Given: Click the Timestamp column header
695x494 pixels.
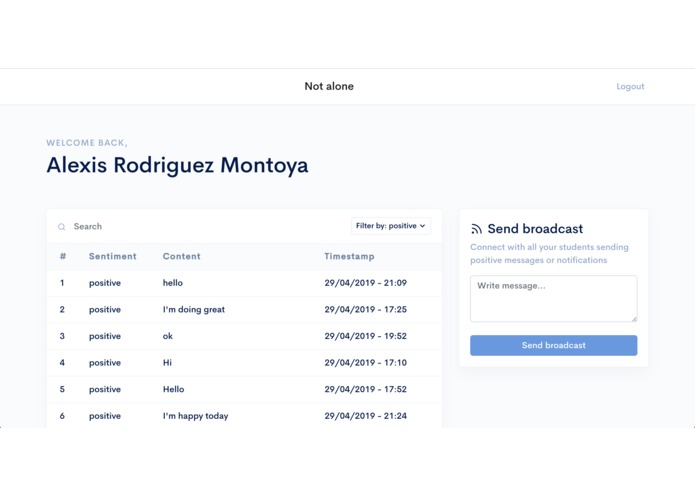Looking at the screenshot, I should tap(349, 256).
